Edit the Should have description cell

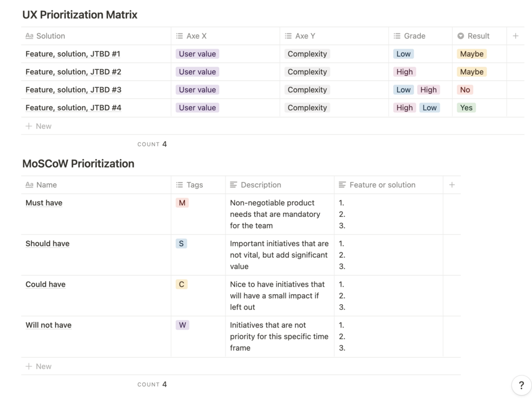(279, 255)
